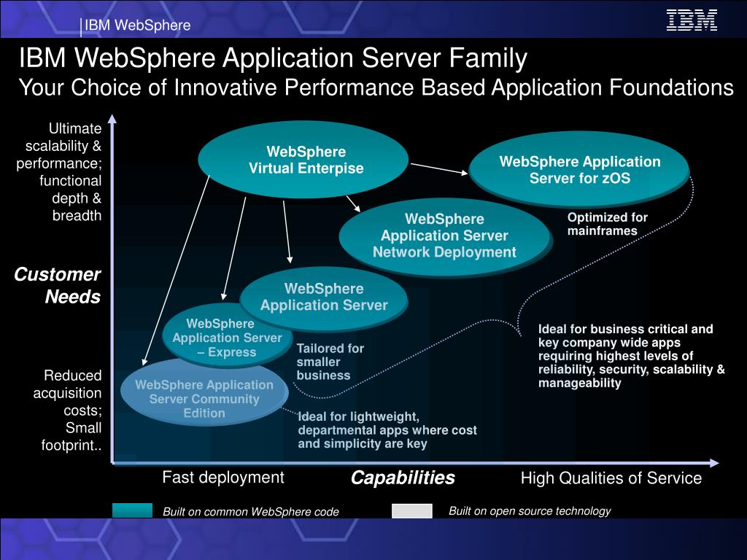Select the WebSphere Virtual Enterprise ellipse
The height and width of the screenshot is (560, 747).
[303, 160]
